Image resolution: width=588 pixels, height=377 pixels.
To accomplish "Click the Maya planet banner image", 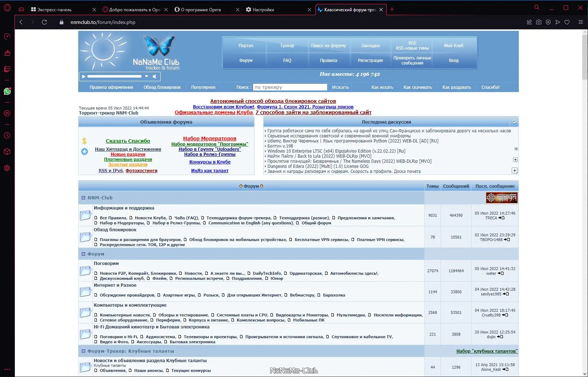I will pyautogui.click(x=501, y=198).
